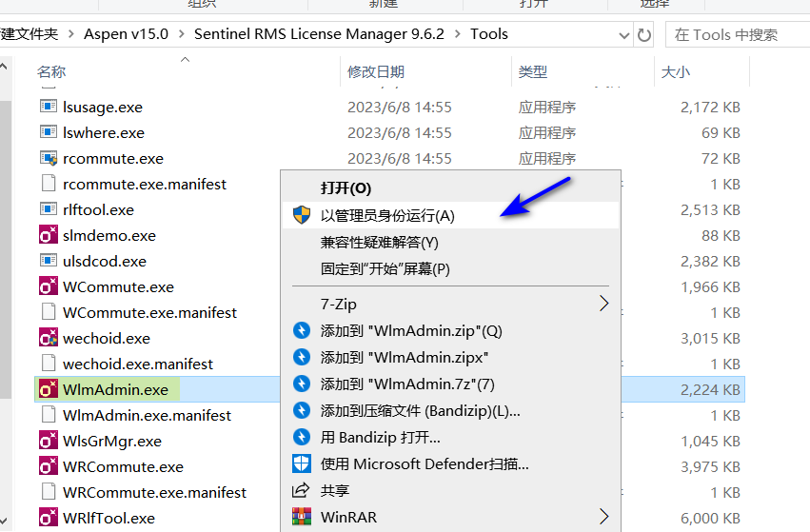The image size is (810, 532).
Task: Click the slmdemo.exe magenta icon
Action: point(49,235)
